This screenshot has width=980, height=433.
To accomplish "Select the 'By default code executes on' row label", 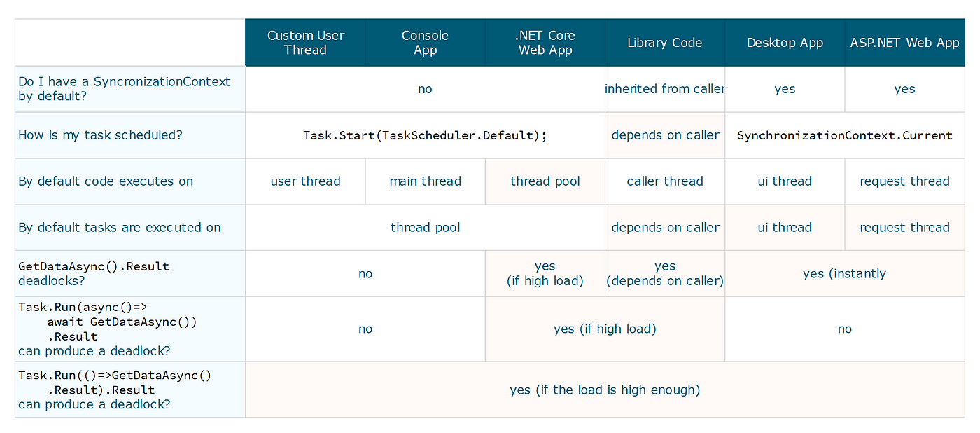I will (130, 181).
